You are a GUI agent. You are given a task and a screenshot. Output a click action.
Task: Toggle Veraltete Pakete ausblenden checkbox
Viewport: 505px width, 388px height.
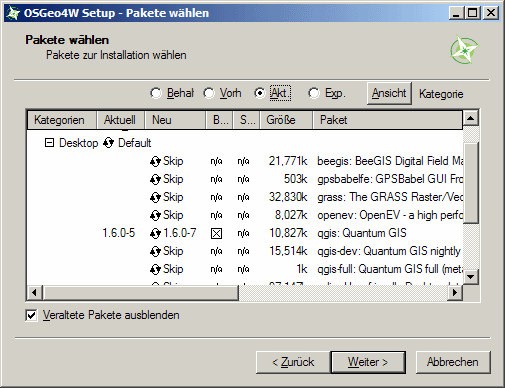31,315
